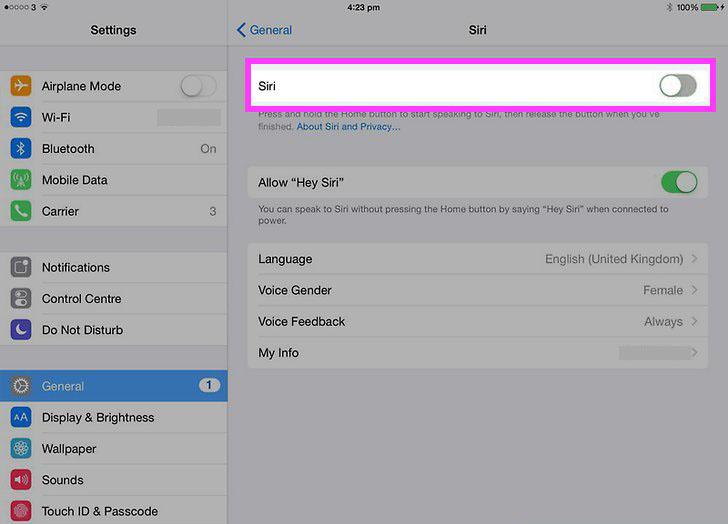This screenshot has height=524, width=728.
Task: Tap the Mobile Data antenna icon
Action: [x=21, y=180]
